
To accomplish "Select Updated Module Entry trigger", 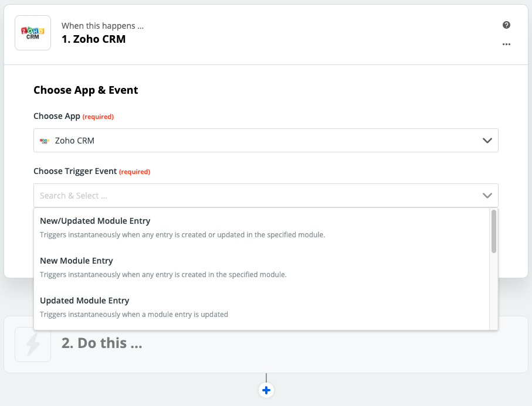I will (262, 307).
